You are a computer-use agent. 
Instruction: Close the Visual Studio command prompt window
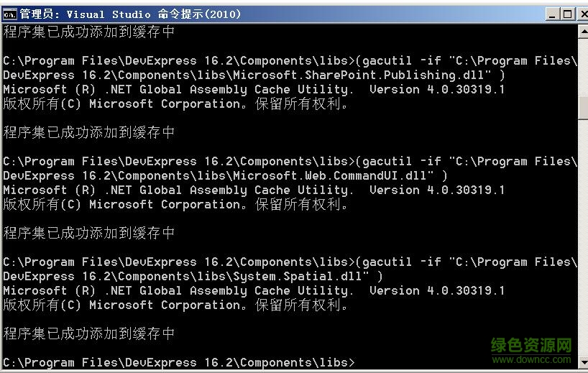(579, 14)
